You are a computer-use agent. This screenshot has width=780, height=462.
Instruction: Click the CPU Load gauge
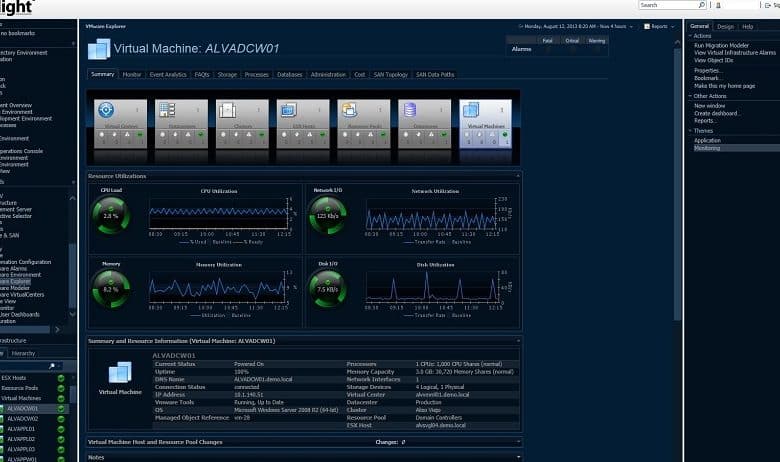pyautogui.click(x=111, y=215)
